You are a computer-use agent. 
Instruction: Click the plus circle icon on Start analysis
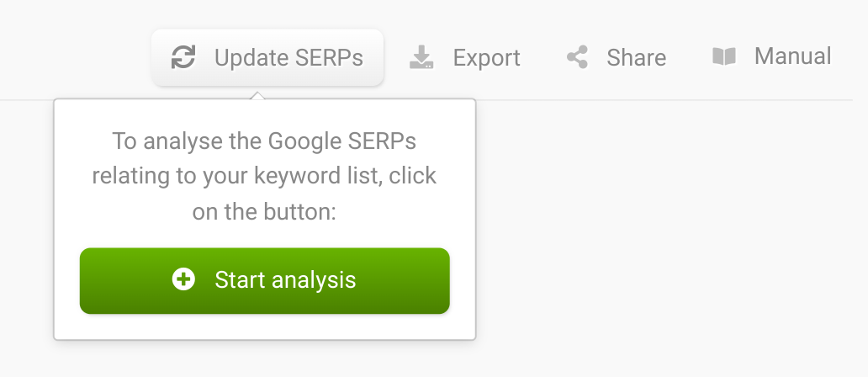(183, 279)
